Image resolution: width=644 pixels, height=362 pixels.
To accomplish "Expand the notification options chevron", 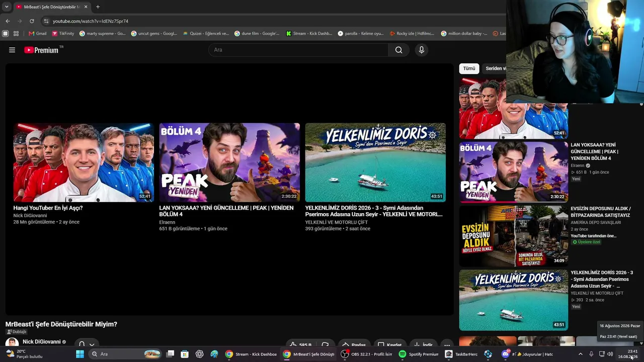I will (92, 345).
